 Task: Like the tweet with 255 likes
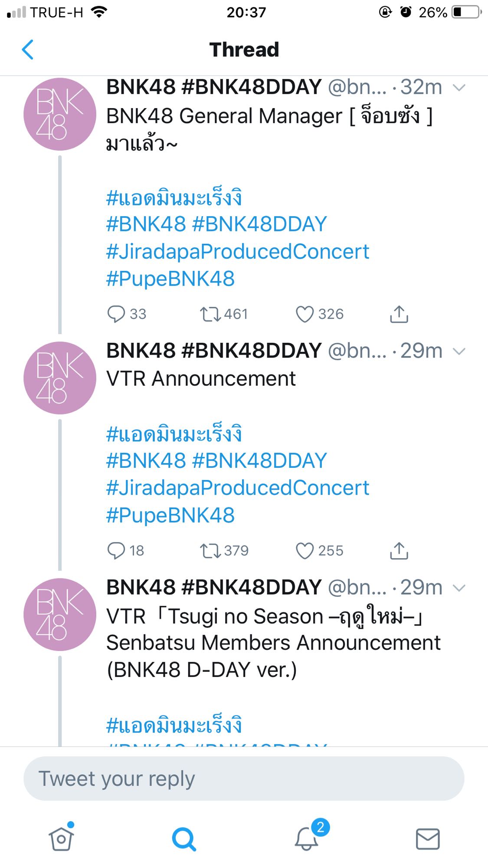(x=305, y=550)
